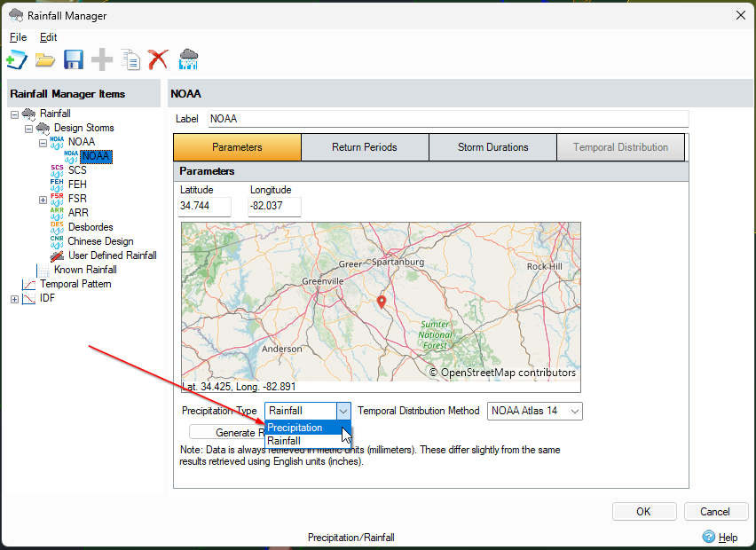756x550 pixels.
Task: Click the red X delete toolbar icon
Action: coord(158,59)
